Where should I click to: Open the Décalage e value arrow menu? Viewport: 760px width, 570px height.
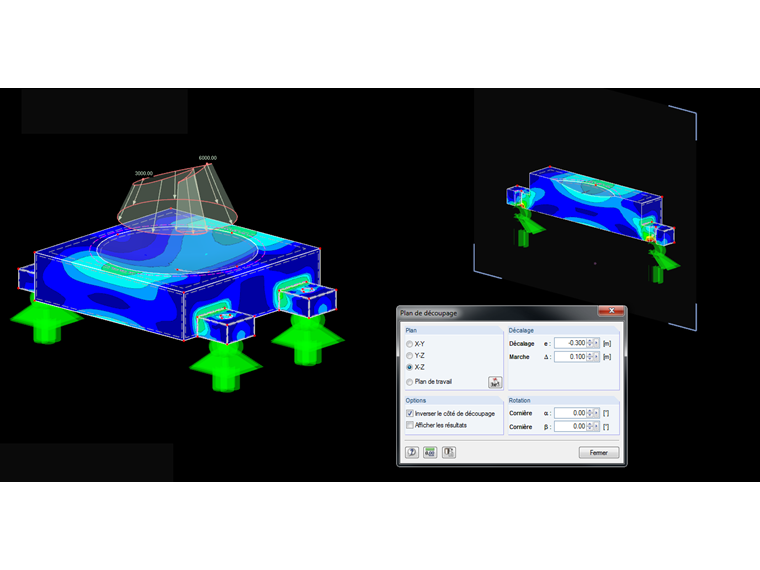click(x=596, y=343)
